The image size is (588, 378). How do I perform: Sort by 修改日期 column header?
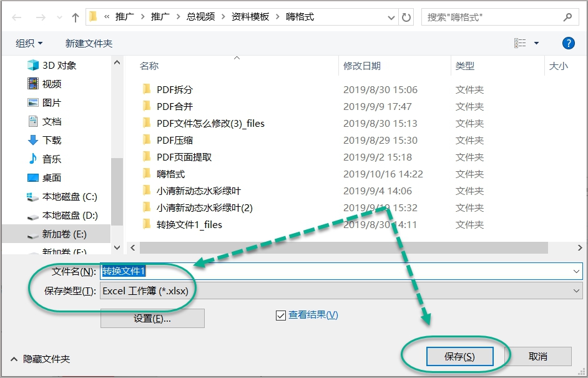(x=362, y=66)
